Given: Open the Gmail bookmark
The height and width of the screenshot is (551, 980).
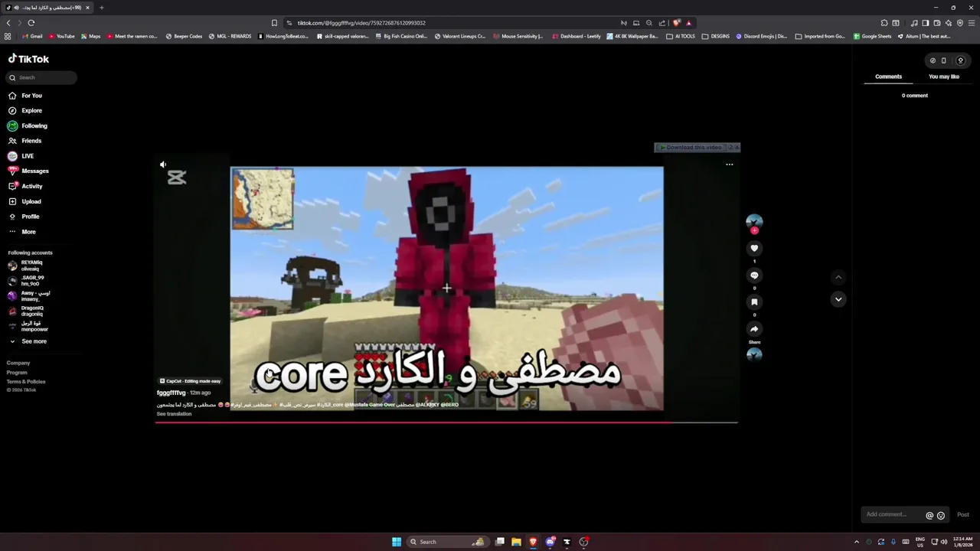Looking at the screenshot, I should 32,36.
